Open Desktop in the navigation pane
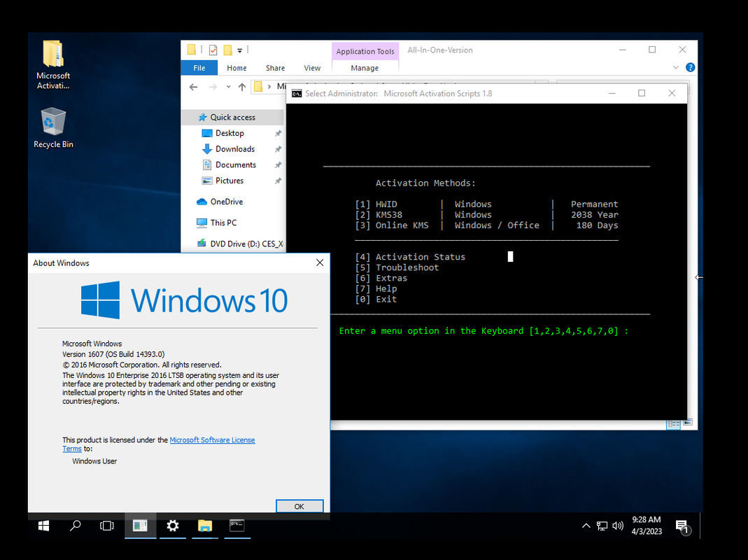Viewport: 748px width, 560px height. [x=230, y=133]
